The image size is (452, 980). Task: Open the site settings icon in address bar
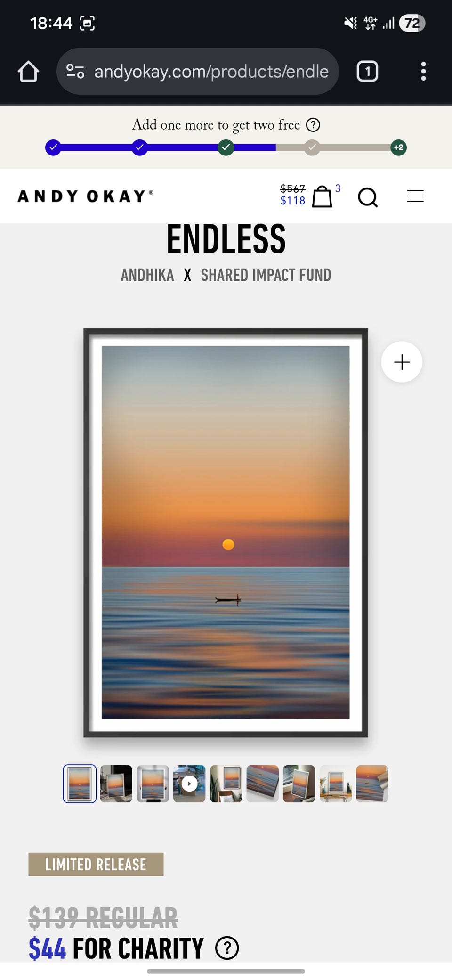coord(75,71)
